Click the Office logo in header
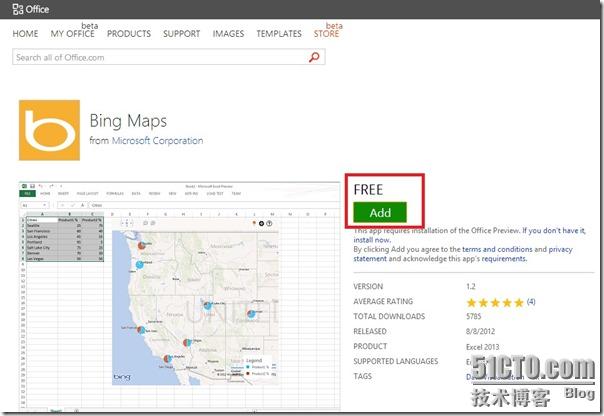This screenshot has height=416, width=604. tap(30, 9)
